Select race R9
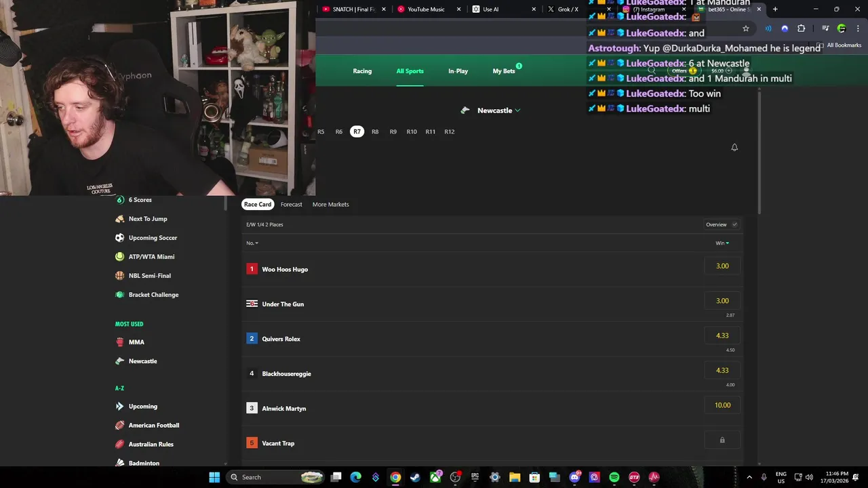 click(x=393, y=132)
